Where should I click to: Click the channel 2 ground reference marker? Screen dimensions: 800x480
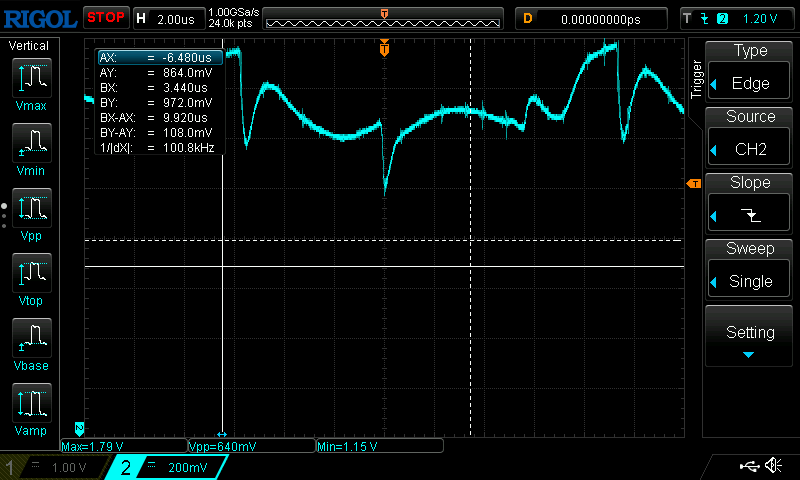(79, 429)
